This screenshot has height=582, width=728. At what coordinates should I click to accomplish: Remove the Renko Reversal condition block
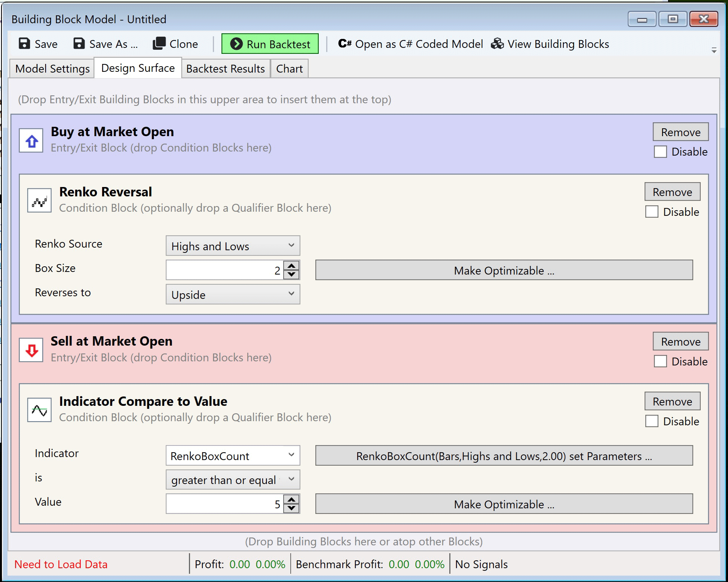coord(672,192)
